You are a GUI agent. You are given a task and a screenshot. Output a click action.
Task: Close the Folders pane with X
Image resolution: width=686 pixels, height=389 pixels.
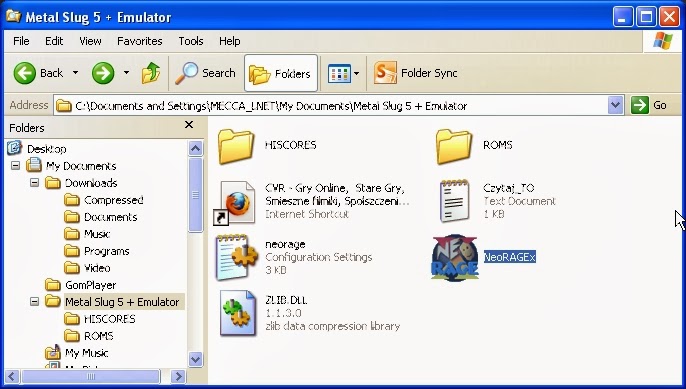tap(189, 125)
